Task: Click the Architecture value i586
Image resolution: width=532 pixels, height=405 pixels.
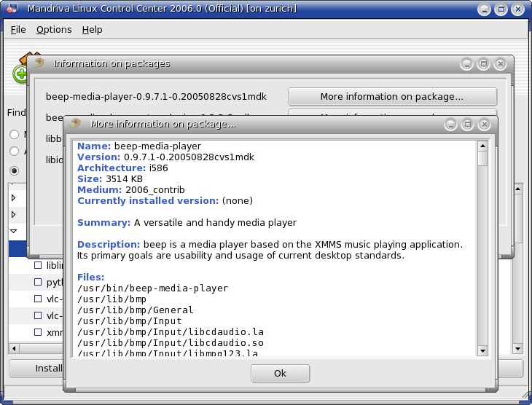Action: pyautogui.click(x=158, y=168)
